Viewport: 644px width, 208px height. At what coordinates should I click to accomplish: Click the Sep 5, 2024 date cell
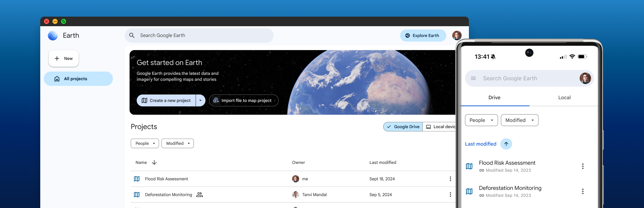[381, 195]
